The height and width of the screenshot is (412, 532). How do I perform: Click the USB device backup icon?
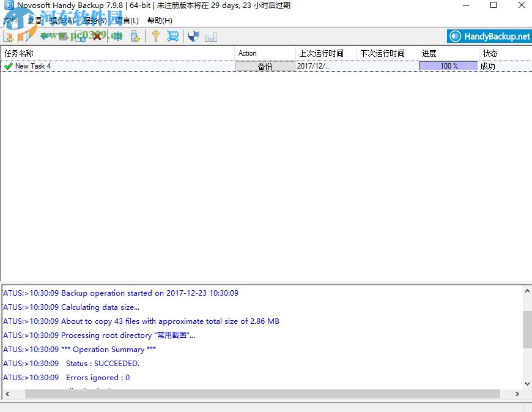pyautogui.click(x=135, y=36)
